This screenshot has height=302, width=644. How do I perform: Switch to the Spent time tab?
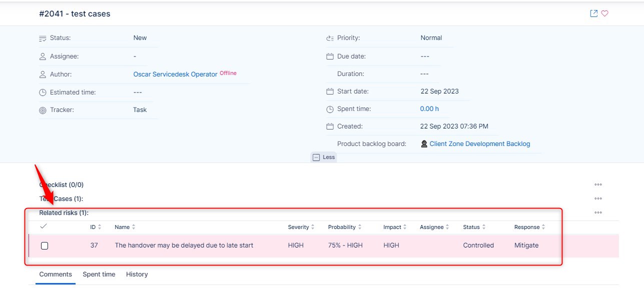(x=99, y=274)
